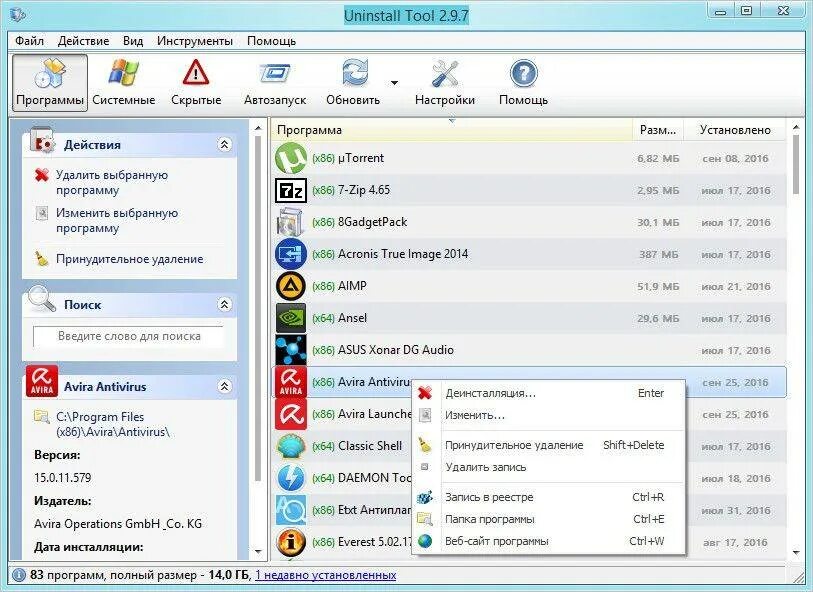The image size is (813, 592).
Task: Choose Запись в реестре context entry
Action: (548, 497)
